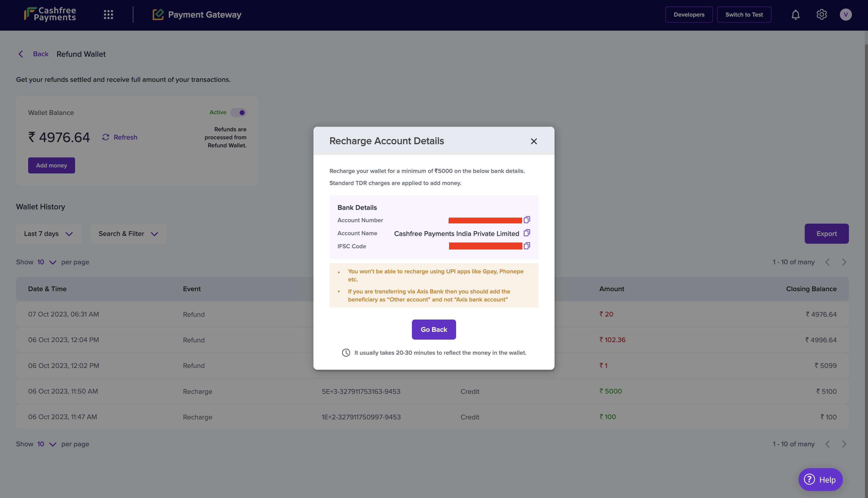Viewport: 868px width, 498px height.
Task: Close the Recharge Account Details dialog
Action: click(x=533, y=141)
